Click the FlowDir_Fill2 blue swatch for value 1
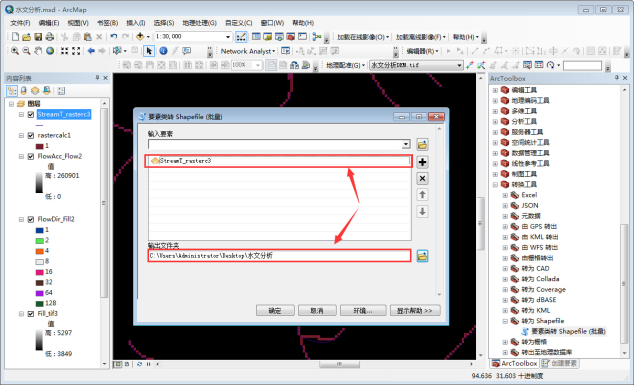 pyautogui.click(x=40, y=230)
